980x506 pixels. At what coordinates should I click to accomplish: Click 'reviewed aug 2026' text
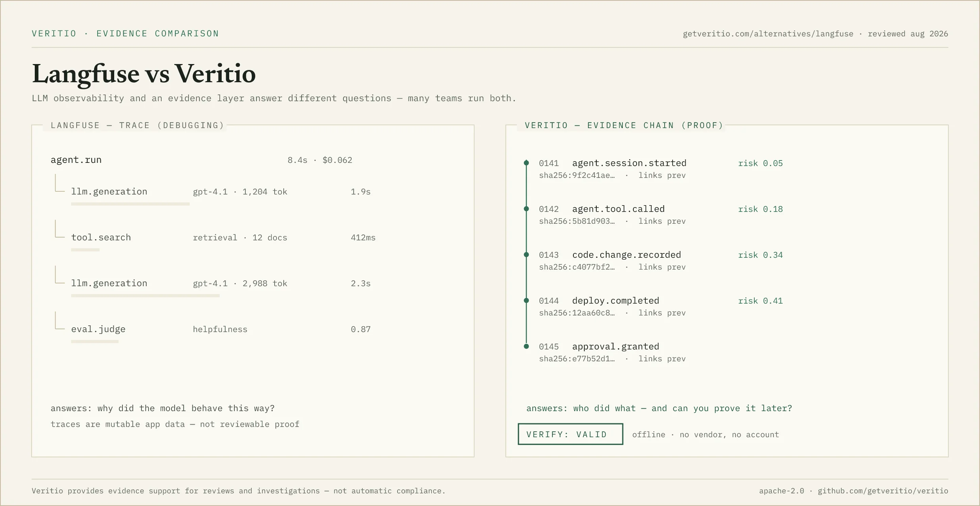908,34
